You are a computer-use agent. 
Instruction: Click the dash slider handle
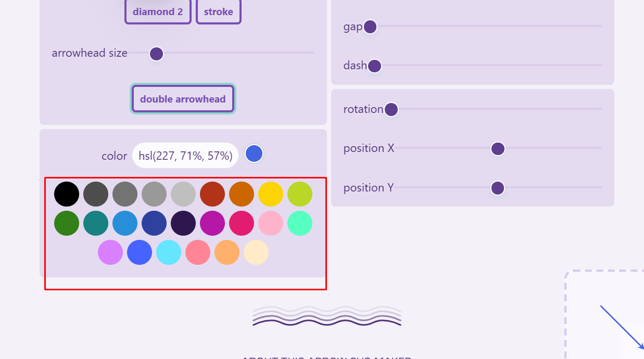[373, 65]
